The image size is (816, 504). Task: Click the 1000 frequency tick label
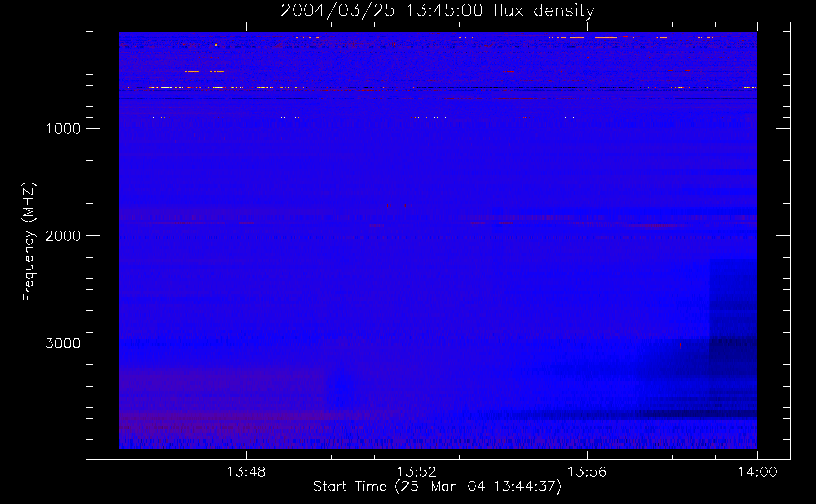[63, 129]
